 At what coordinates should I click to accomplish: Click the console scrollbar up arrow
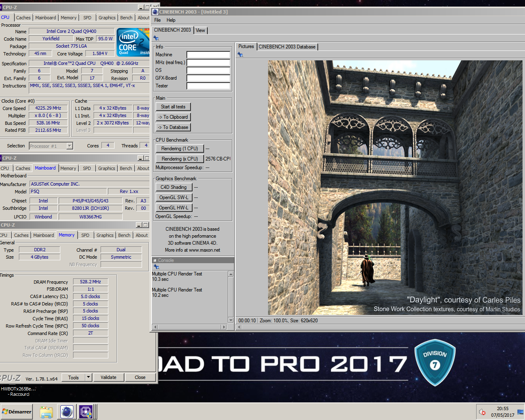(231, 274)
